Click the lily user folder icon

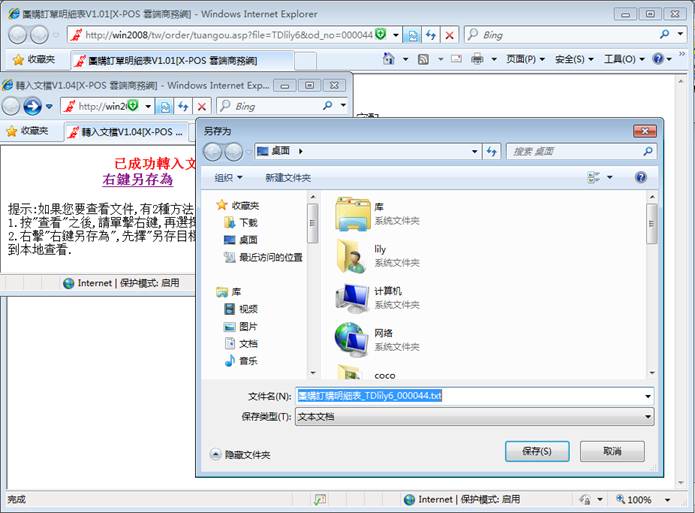[352, 255]
